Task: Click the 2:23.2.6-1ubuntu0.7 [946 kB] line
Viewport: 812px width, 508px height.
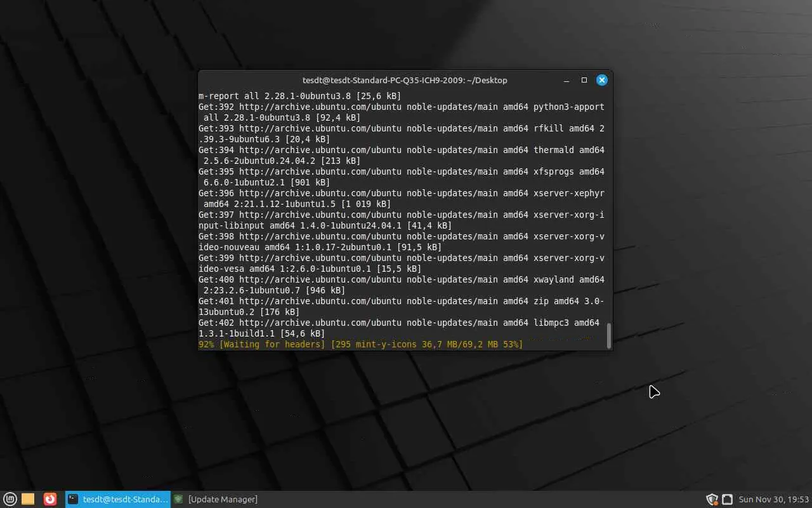Action: (x=275, y=290)
